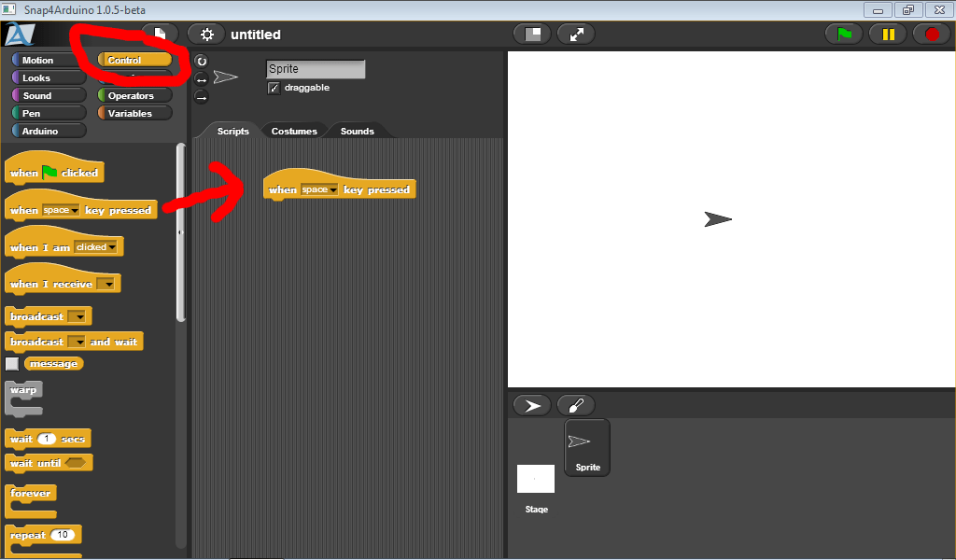The width and height of the screenshot is (956, 560).
Task: Select the Sprite thumbnail in corral
Action: [x=587, y=448]
